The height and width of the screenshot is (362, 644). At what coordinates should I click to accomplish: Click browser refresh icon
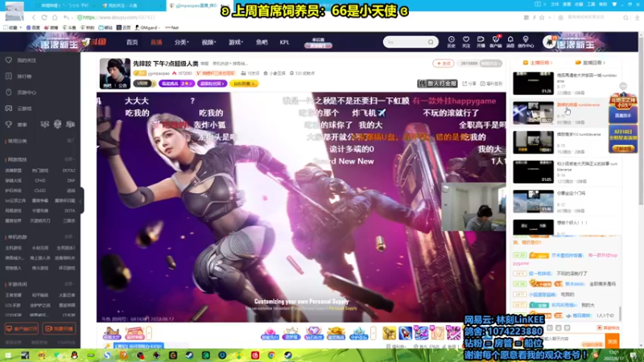point(44,18)
